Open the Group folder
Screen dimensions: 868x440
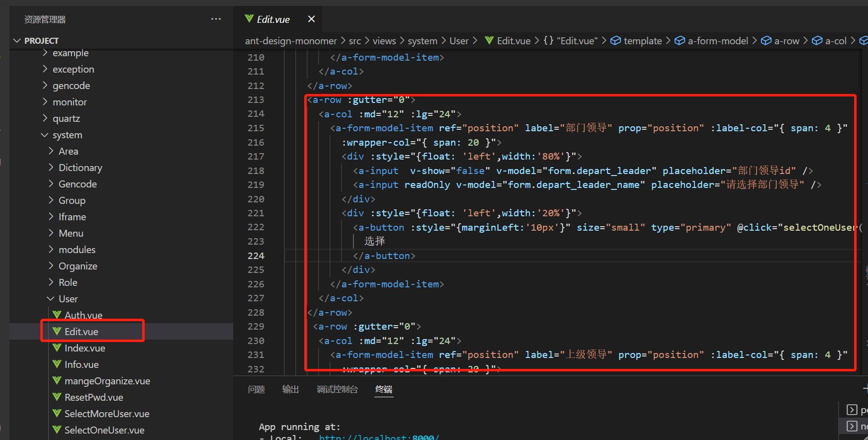point(72,200)
